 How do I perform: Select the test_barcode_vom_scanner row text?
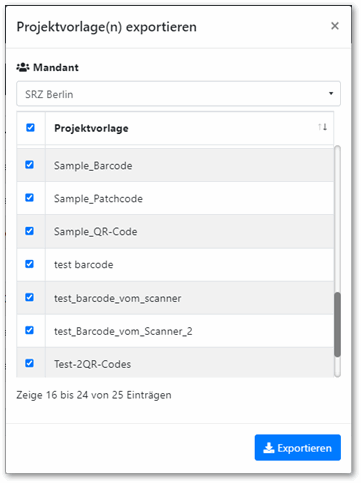(118, 298)
